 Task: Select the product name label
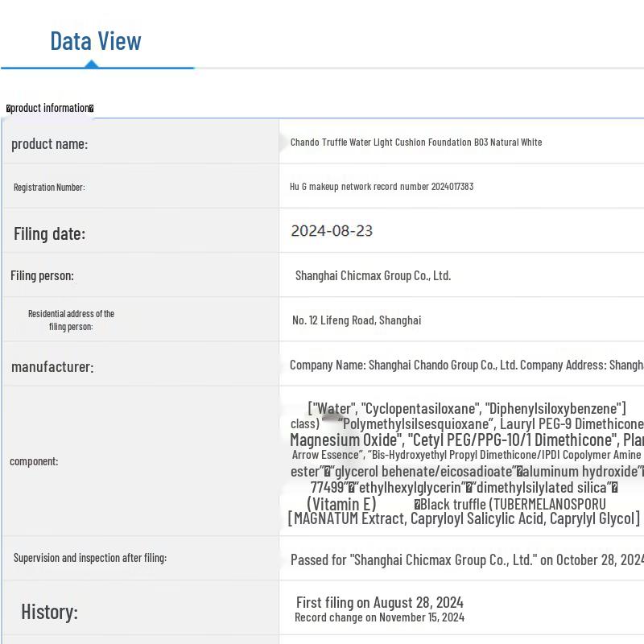point(49,144)
